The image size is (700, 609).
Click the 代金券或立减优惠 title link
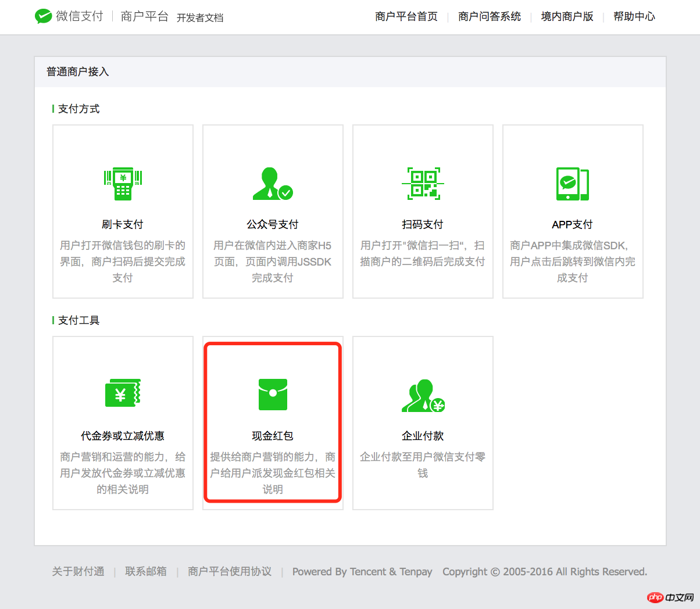point(123,436)
